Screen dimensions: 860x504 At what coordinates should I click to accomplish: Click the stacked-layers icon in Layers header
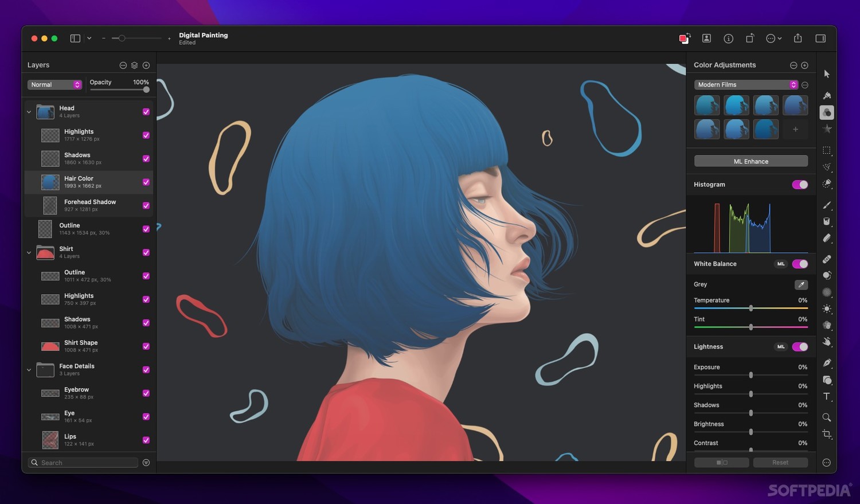click(134, 65)
